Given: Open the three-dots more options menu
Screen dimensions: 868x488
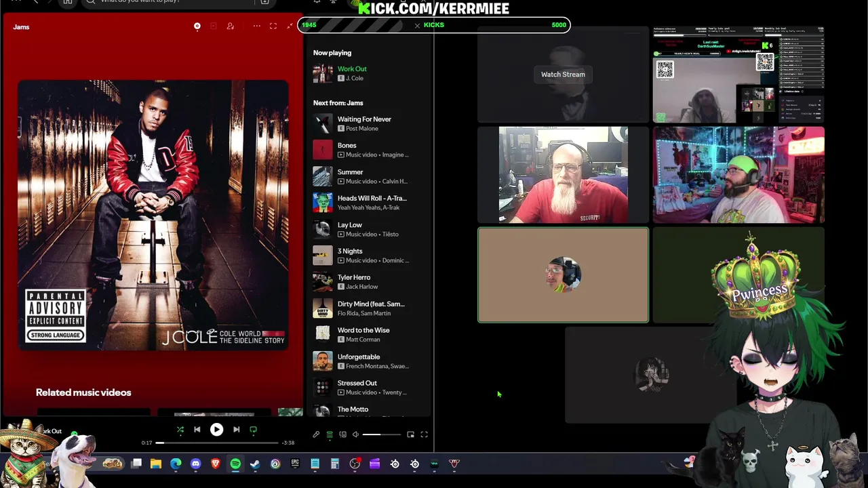Looking at the screenshot, I should point(256,26).
